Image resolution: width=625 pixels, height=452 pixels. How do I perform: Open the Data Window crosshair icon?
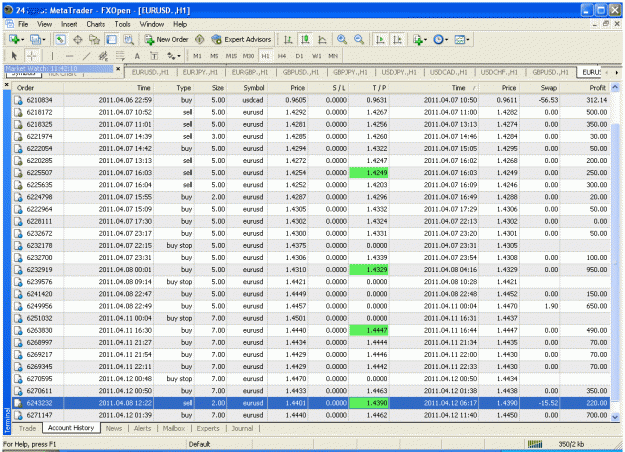(x=78, y=39)
